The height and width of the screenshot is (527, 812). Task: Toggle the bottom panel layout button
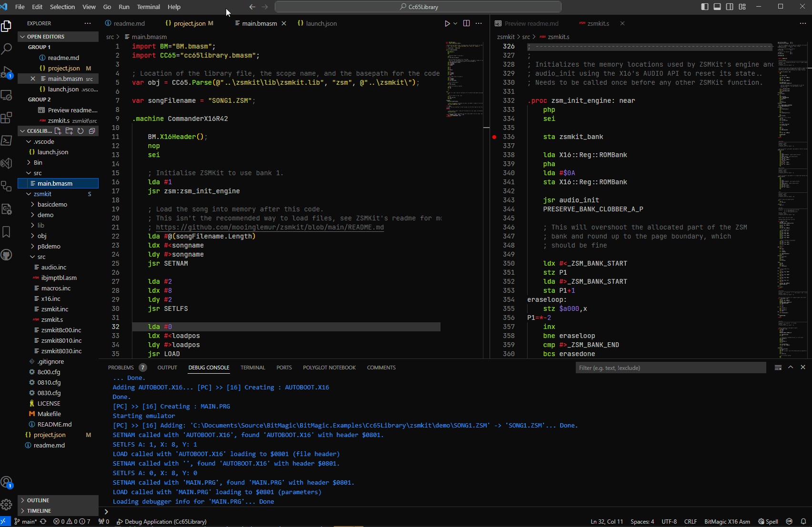click(x=717, y=7)
